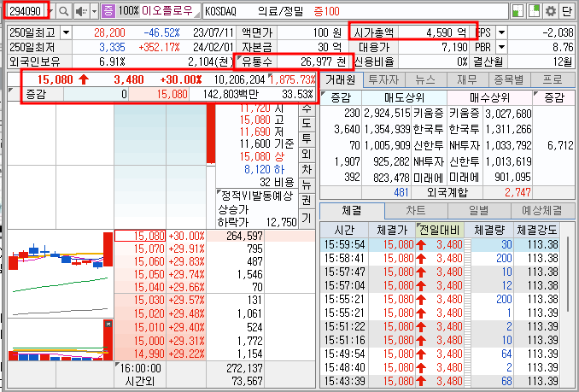Screen dimensions: 579x392
Task: Click the 시간외 after-hours label
Action: tap(139, 381)
